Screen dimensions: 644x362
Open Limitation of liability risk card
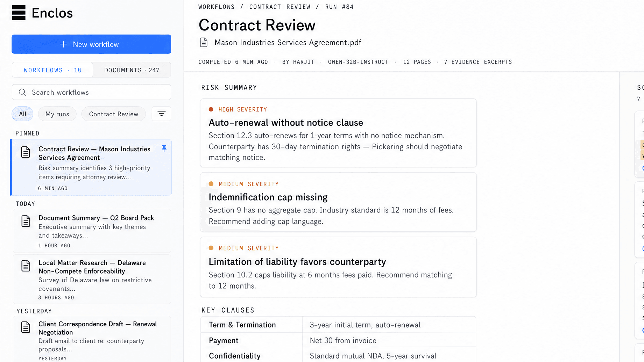tap(338, 267)
